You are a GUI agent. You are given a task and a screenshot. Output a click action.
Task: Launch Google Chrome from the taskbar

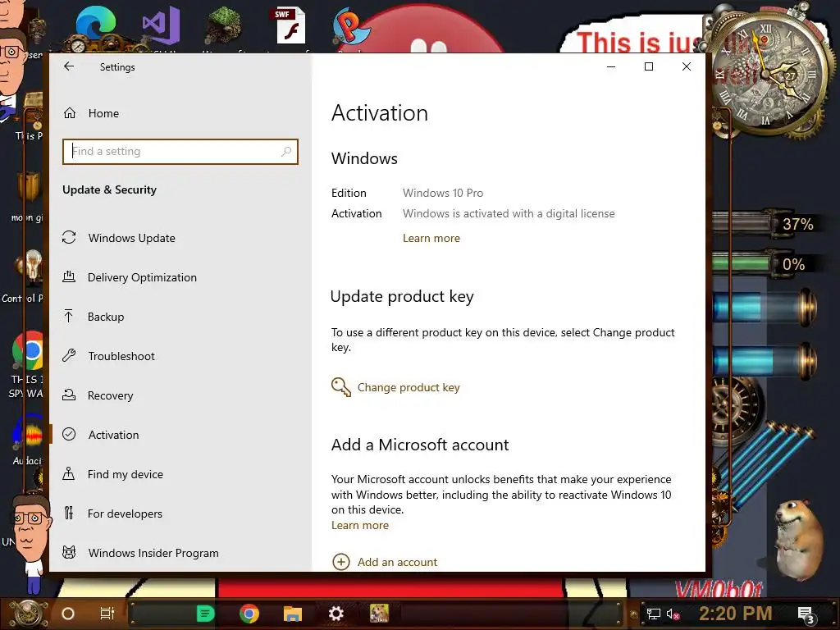[x=249, y=614]
